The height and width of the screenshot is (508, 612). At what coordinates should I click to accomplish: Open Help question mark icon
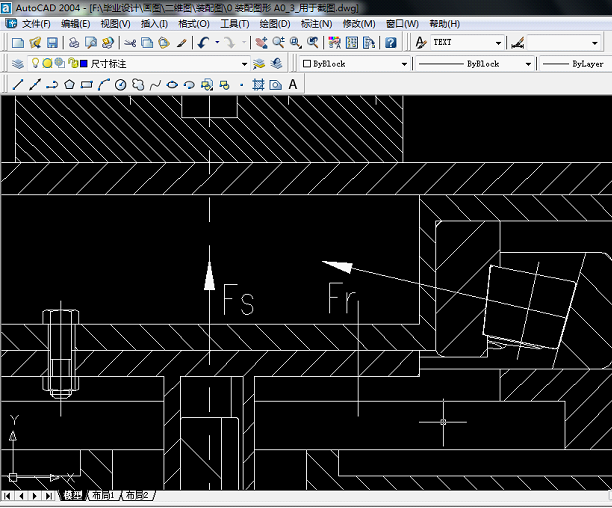(x=391, y=43)
